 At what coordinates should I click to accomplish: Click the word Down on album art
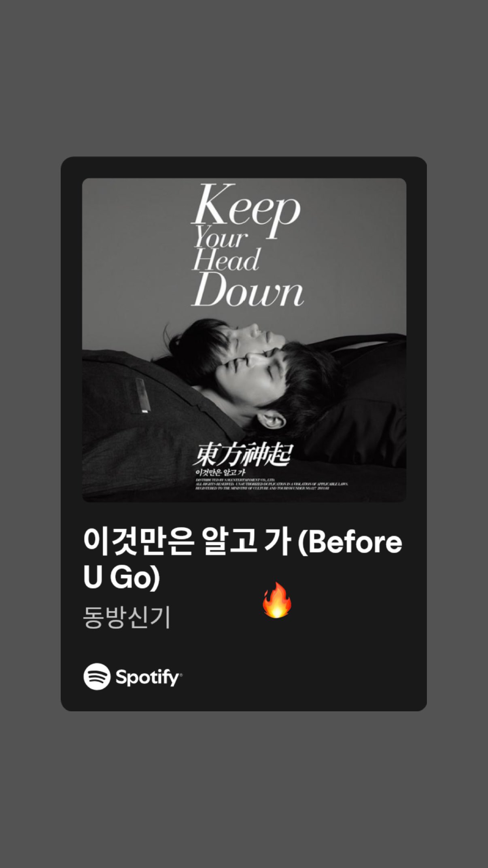[x=247, y=289]
